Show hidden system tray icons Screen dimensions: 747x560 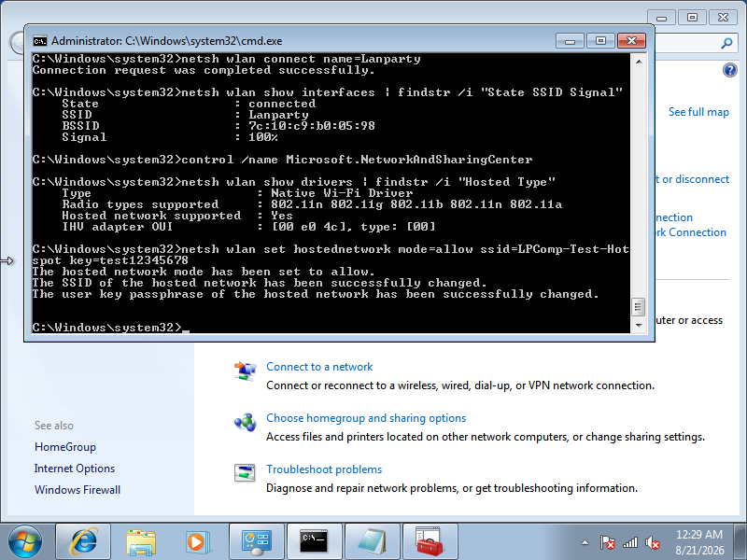pyautogui.click(x=585, y=542)
